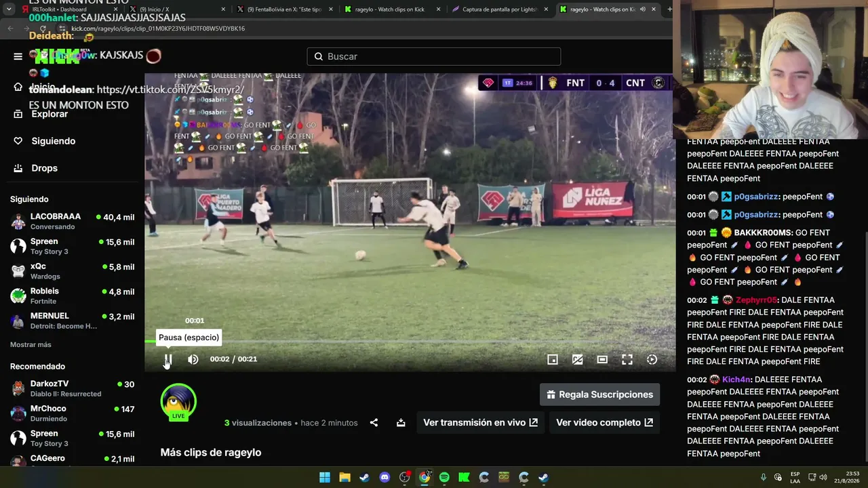Open the Windows Start menu
The image size is (868, 488).
point(325,477)
